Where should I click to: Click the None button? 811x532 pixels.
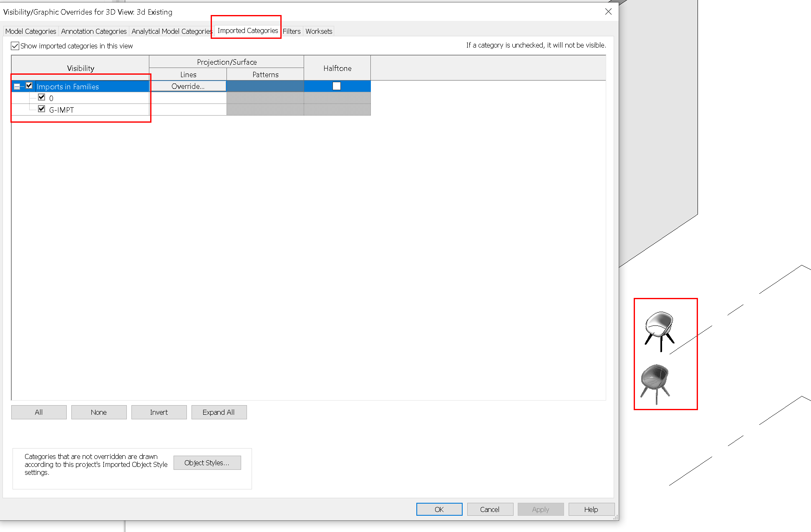coord(99,412)
